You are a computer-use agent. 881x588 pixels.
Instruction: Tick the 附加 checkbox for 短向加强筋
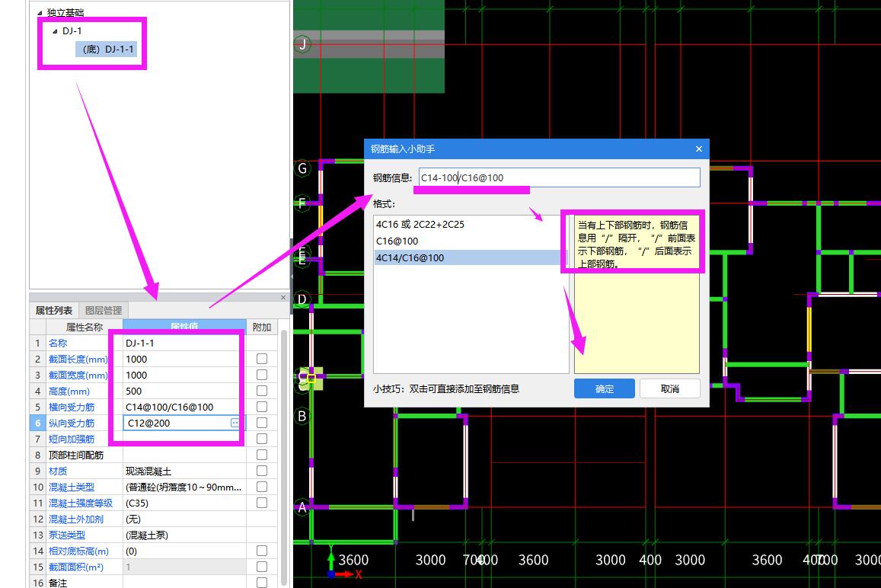262,439
